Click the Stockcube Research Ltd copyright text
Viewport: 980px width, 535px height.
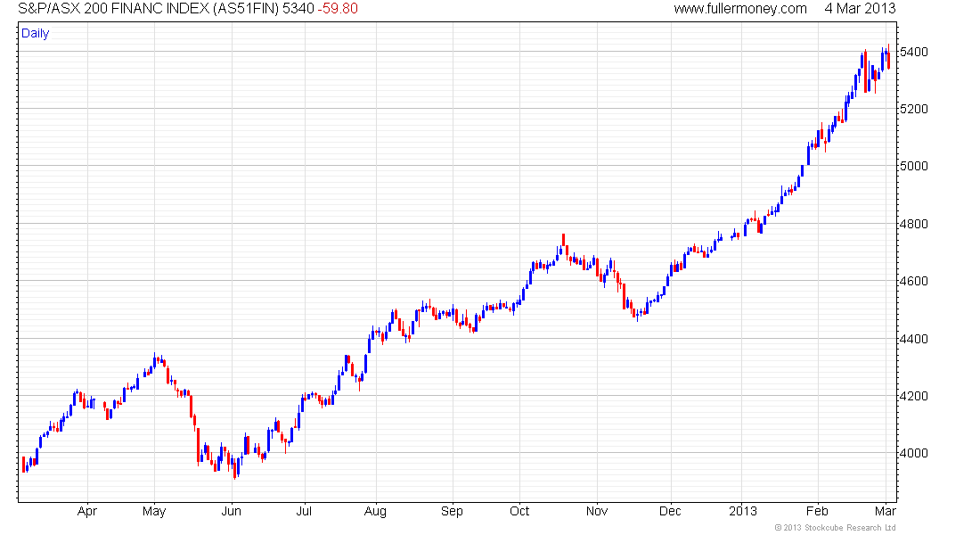[835, 528]
